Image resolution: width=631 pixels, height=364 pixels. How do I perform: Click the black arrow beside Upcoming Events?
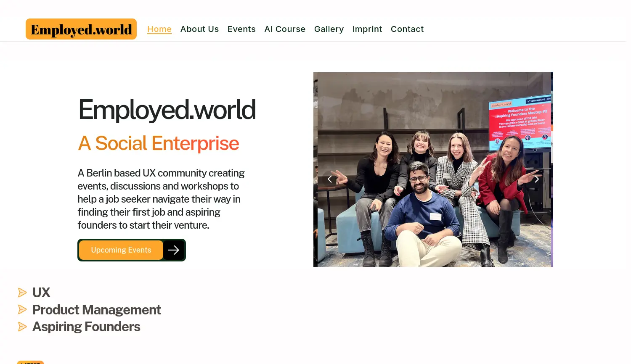point(174,250)
